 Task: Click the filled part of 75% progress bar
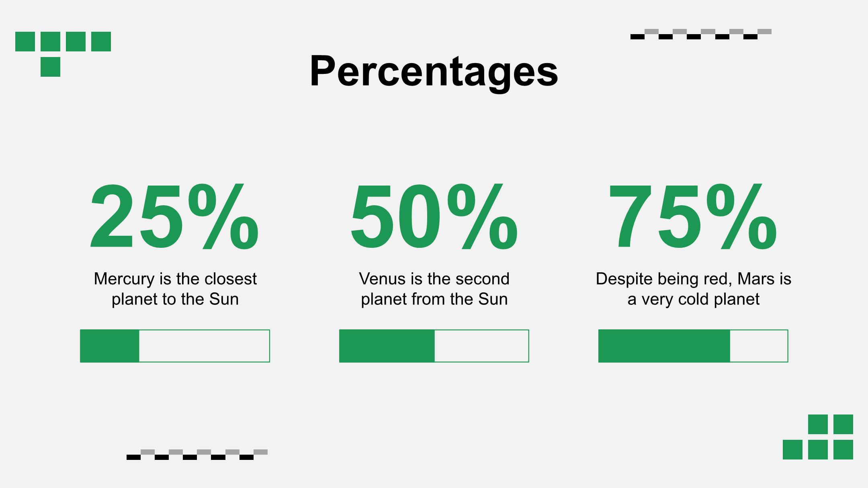[664, 346]
